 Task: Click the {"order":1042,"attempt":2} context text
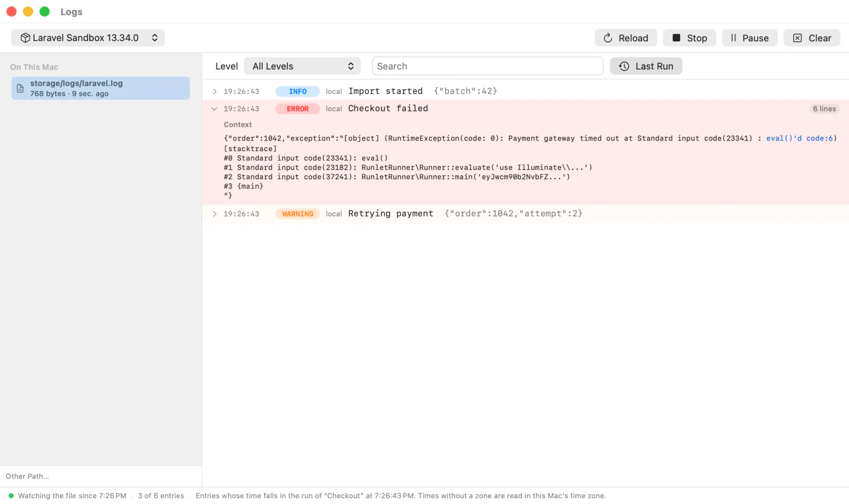[x=513, y=213]
